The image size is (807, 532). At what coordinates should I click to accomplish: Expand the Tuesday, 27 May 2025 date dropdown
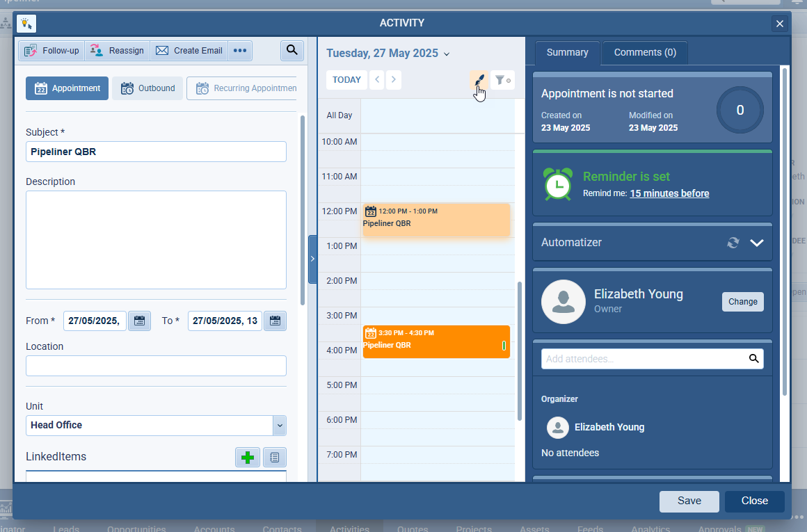pos(446,53)
